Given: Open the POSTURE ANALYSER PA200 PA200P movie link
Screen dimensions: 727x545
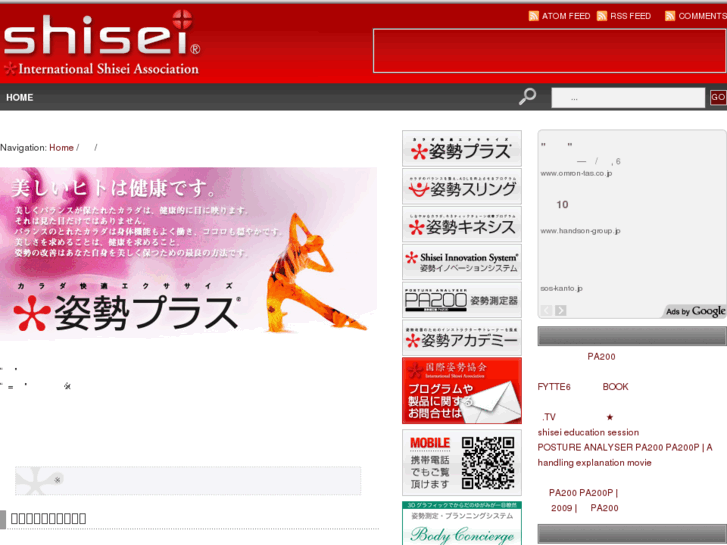Looking at the screenshot, I should click(x=625, y=455).
